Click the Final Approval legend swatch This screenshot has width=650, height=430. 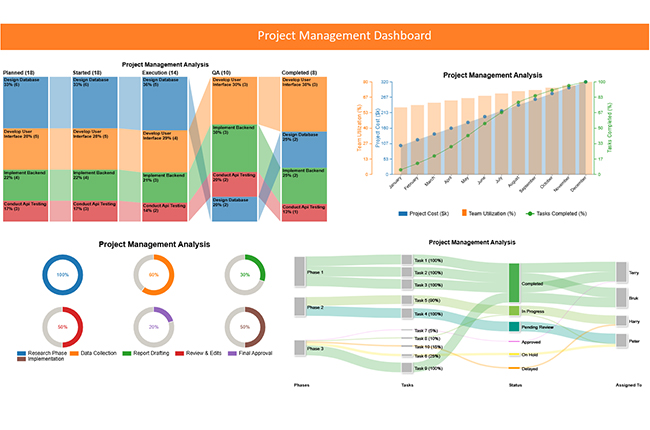[x=232, y=354]
